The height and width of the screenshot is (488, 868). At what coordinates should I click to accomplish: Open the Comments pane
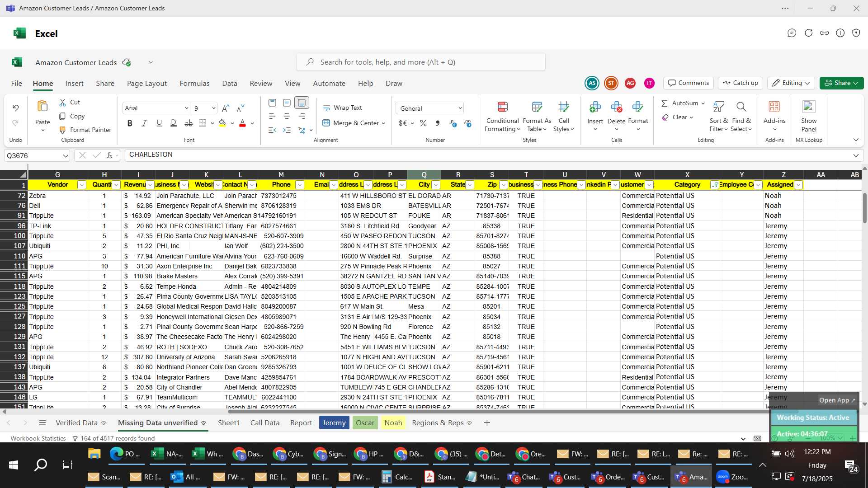(689, 83)
